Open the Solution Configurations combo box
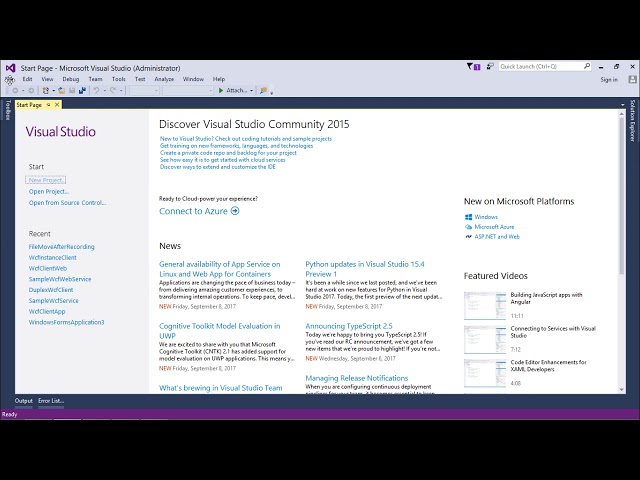Viewport: 640px width, 480px height. [144, 90]
